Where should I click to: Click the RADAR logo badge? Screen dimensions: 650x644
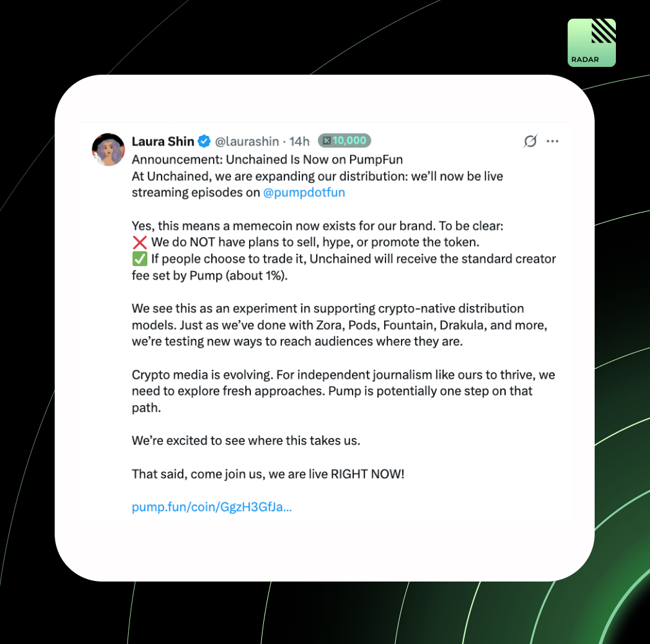coord(591,43)
